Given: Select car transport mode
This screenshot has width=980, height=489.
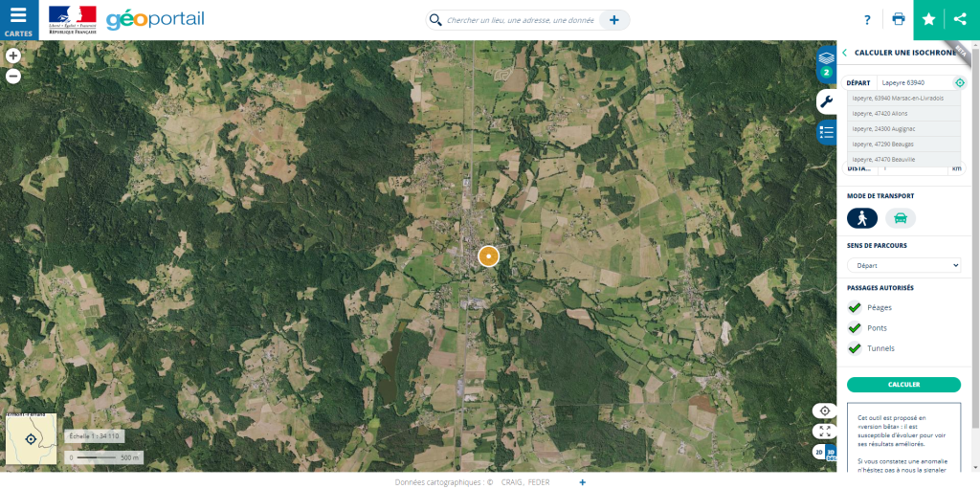Looking at the screenshot, I should pos(900,218).
